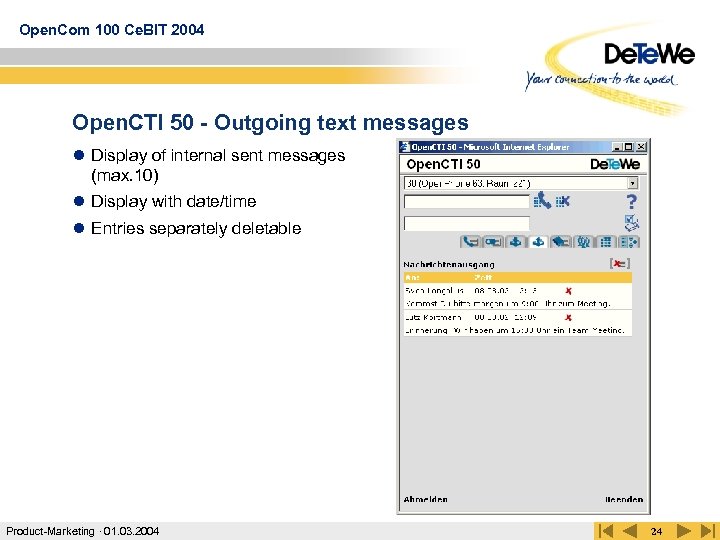Click the Abmelden link

point(426,499)
